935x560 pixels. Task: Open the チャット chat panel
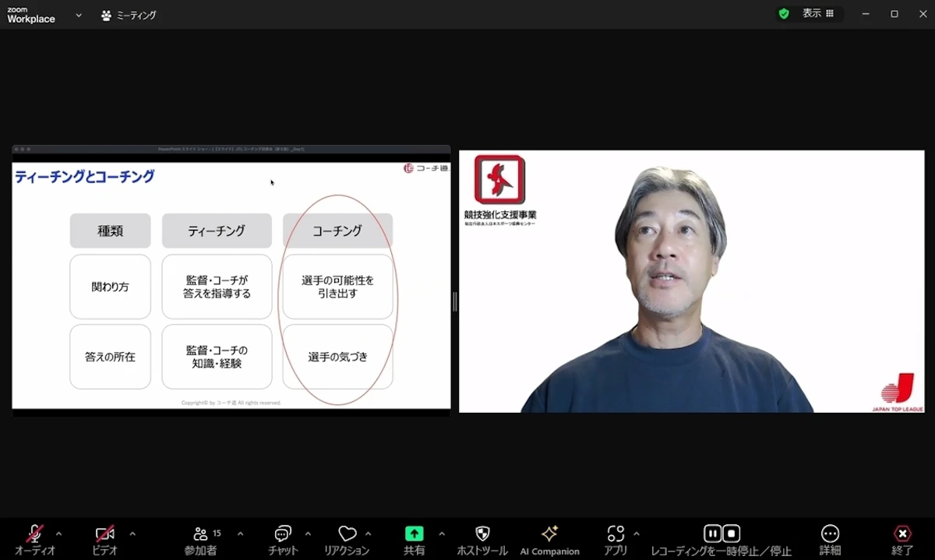tap(283, 534)
